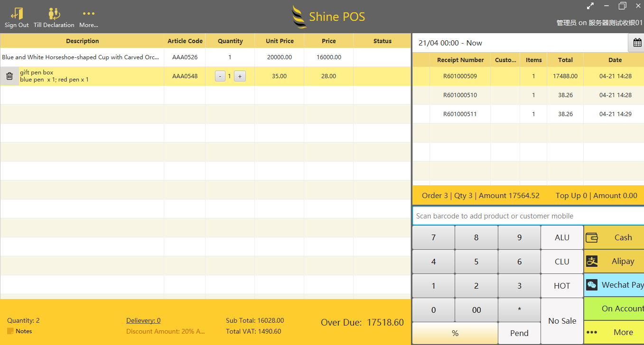Click the barcode scan input field
Image resolution: width=644 pixels, height=345 pixels.
coord(527,216)
